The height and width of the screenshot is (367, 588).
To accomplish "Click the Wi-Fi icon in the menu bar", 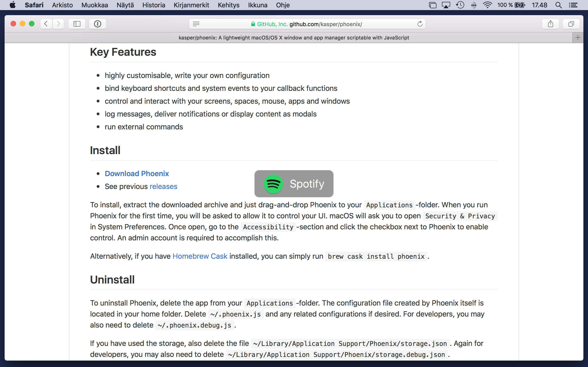I will point(488,5).
